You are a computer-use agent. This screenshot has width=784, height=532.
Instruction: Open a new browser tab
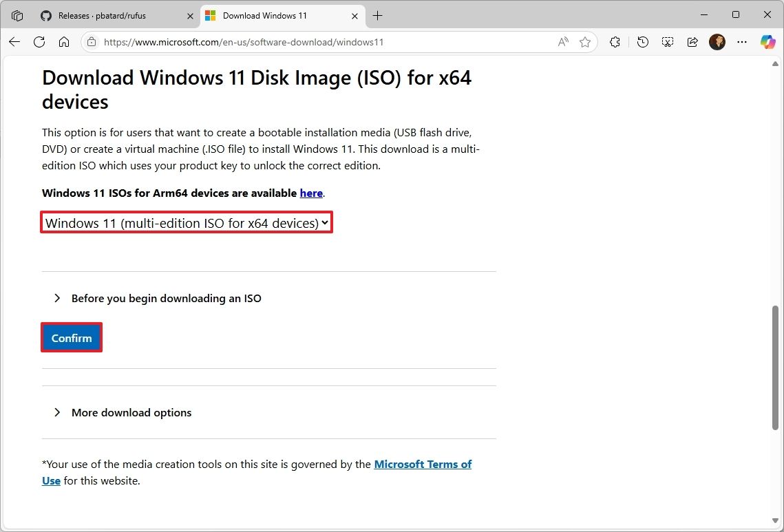click(377, 15)
